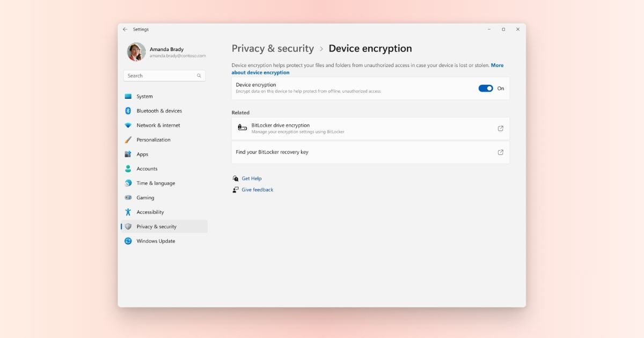Click the back arrow in Settings title bar
Viewport: 644px width, 338px height.
pyautogui.click(x=125, y=30)
